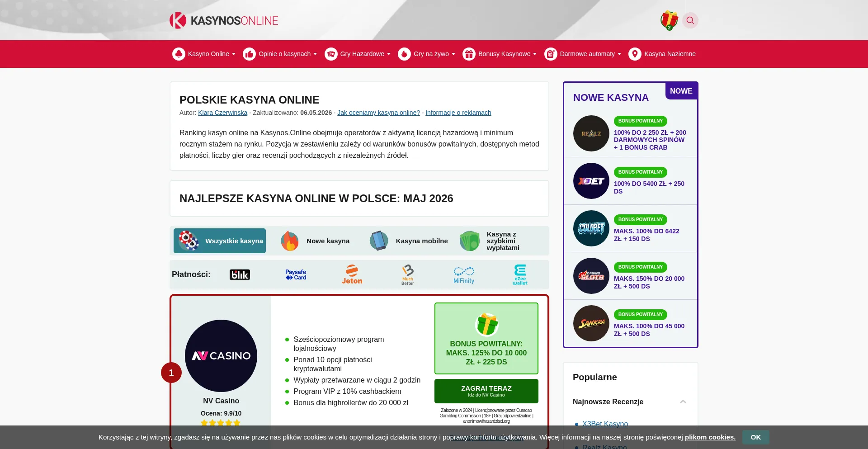868x449 pixels.
Task: Expand the Darmowe automaty dropdown
Action: click(619, 54)
